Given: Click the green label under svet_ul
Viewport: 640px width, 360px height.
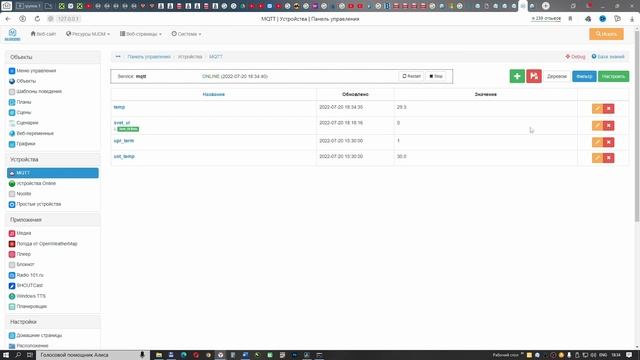Looking at the screenshot, I should point(128,129).
